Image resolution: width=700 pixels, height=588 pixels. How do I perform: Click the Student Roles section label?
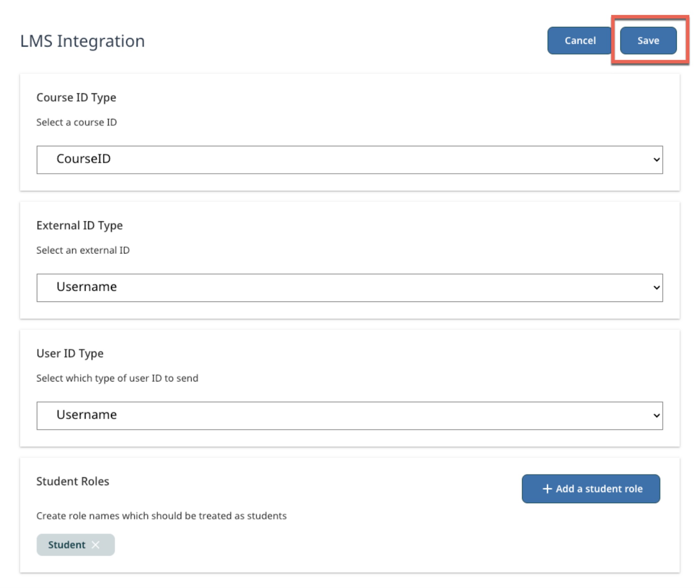click(x=73, y=481)
